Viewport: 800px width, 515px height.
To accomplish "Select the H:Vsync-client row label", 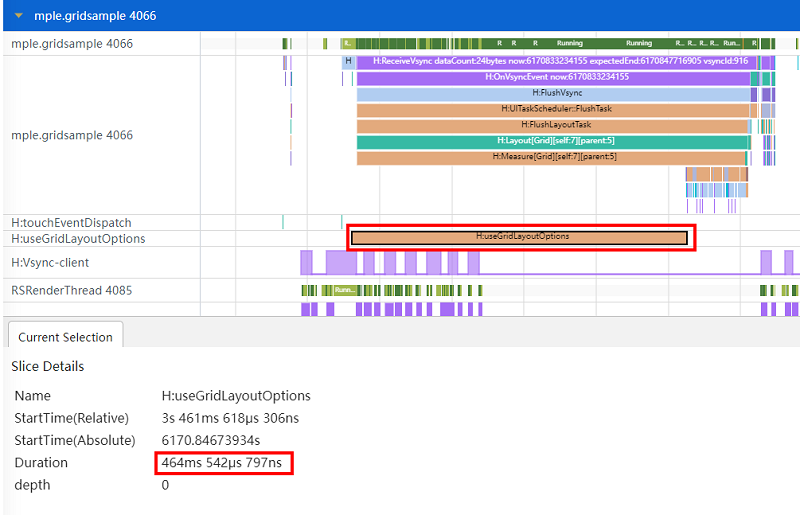I will 50,263.
